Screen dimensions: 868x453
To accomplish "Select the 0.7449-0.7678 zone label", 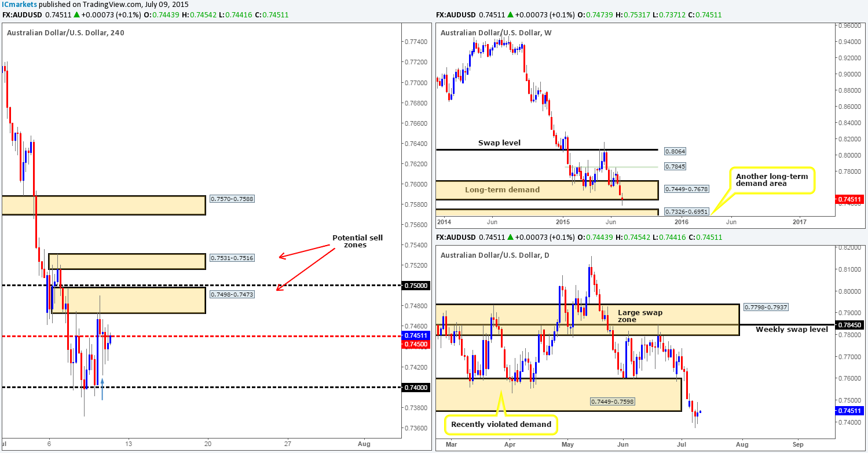I will [686, 189].
